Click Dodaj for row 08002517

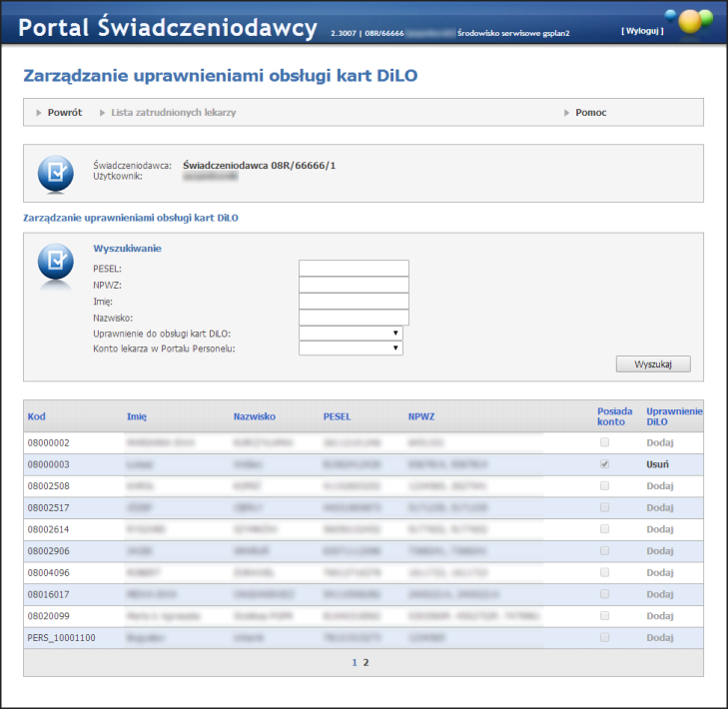660,507
